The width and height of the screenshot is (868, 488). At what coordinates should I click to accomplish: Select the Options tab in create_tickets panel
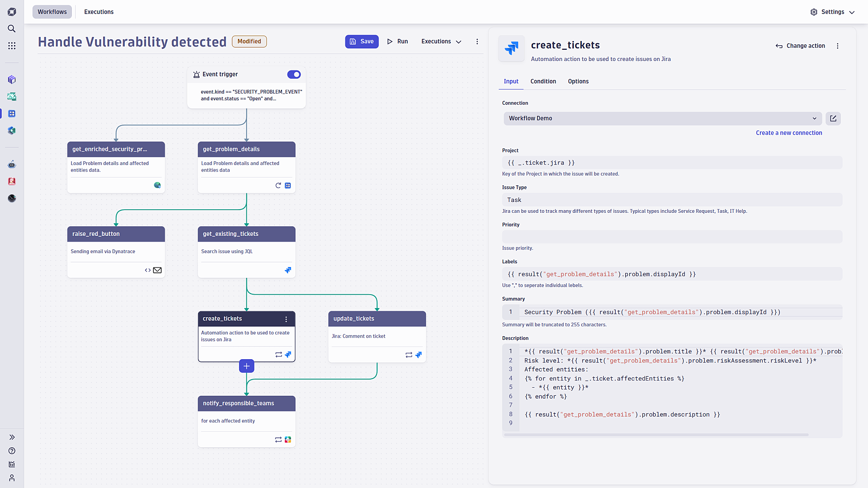click(578, 81)
